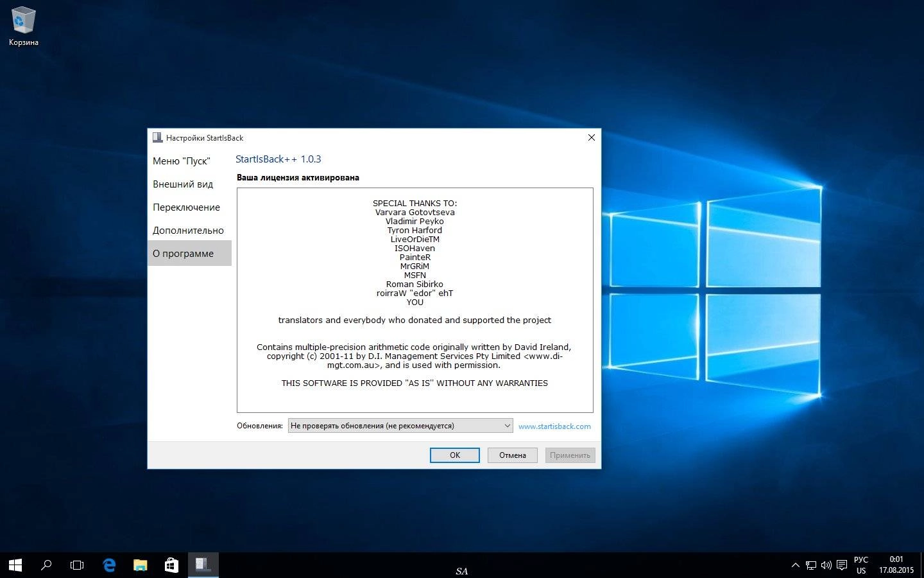Open www.startisback.com link
Image resolution: width=924 pixels, height=578 pixels.
pos(554,426)
